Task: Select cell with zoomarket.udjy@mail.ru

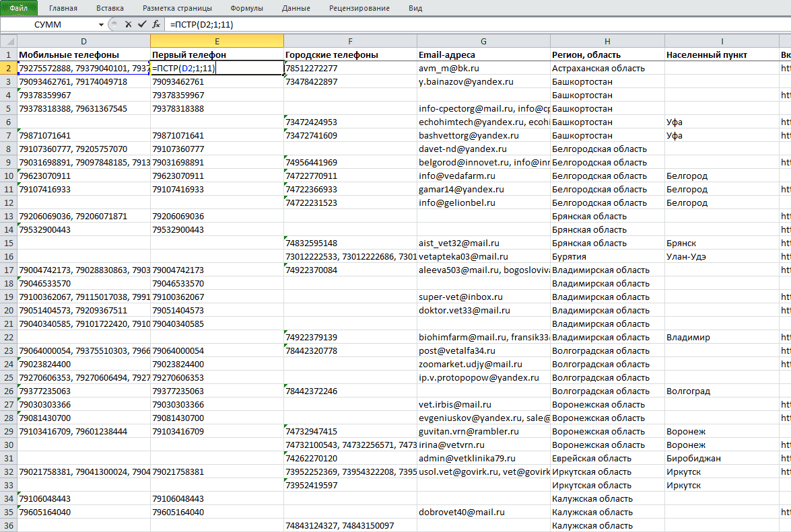Action: 483,365
